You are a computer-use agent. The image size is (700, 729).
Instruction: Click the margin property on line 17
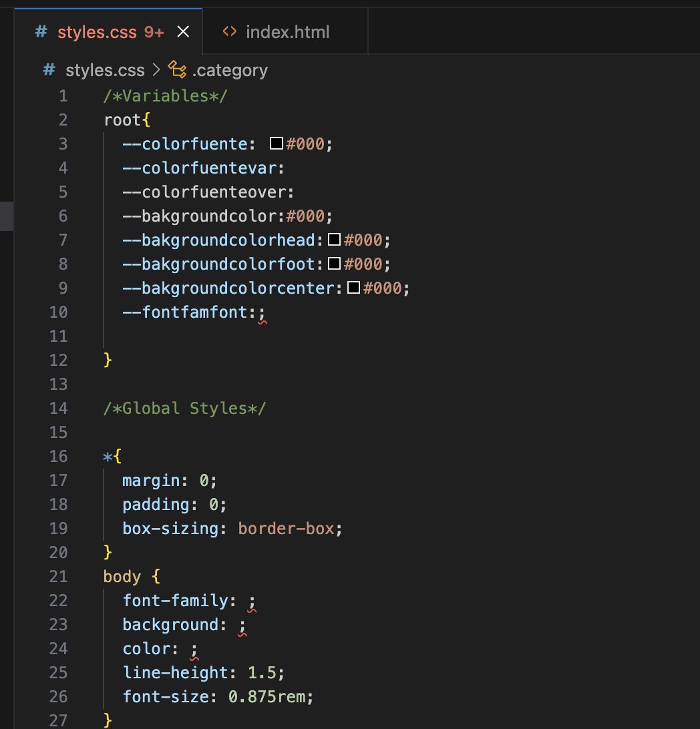tap(151, 480)
